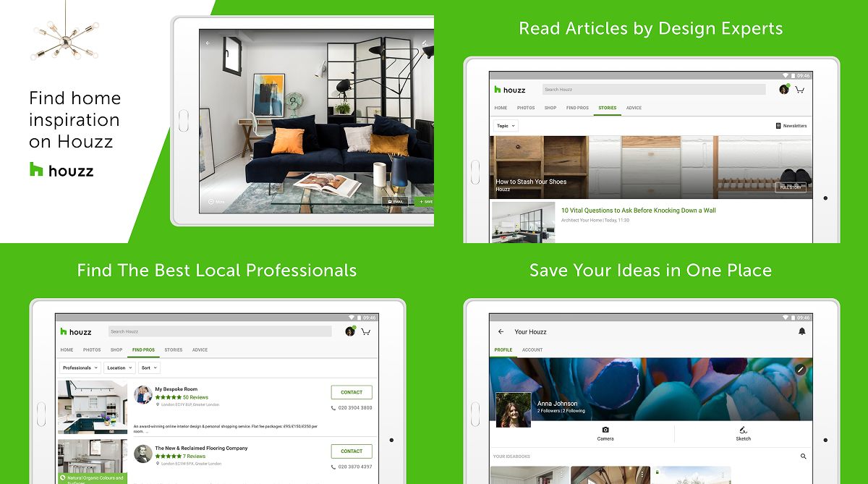Image resolution: width=868 pixels, height=484 pixels.
Task: Tap the YOUR IDEABOOKS heading
Action: click(x=511, y=457)
